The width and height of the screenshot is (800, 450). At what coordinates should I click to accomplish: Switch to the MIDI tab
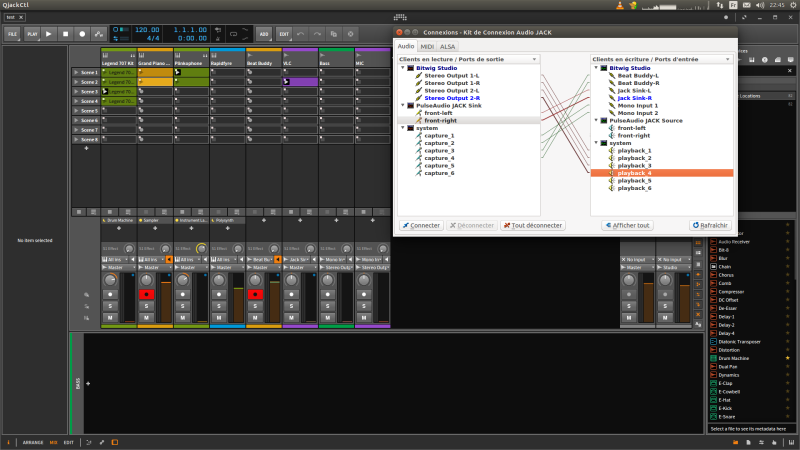427,46
